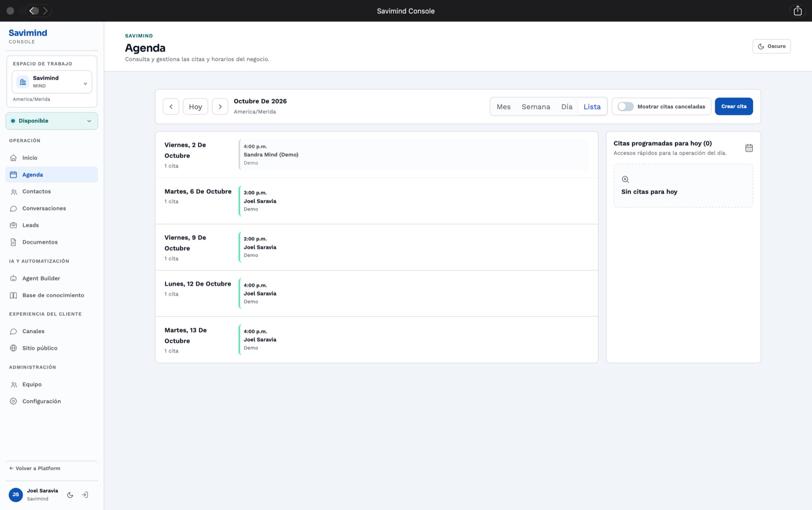
Task: Switch to Oscuro dark mode
Action: [771, 46]
